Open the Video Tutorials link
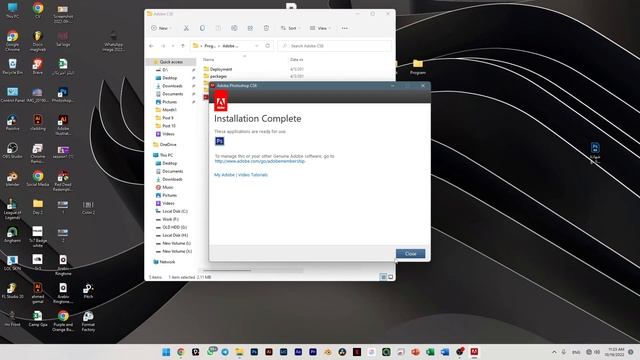The width and height of the screenshot is (640, 360). coord(253,175)
